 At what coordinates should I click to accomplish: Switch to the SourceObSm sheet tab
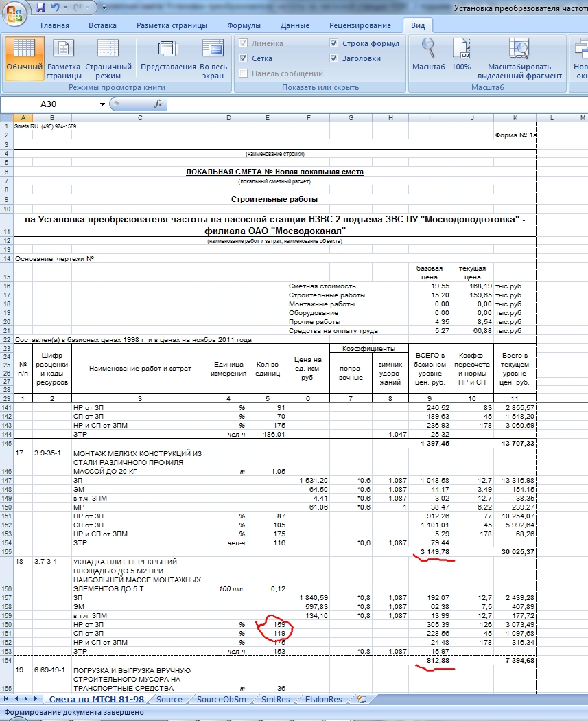tap(222, 700)
